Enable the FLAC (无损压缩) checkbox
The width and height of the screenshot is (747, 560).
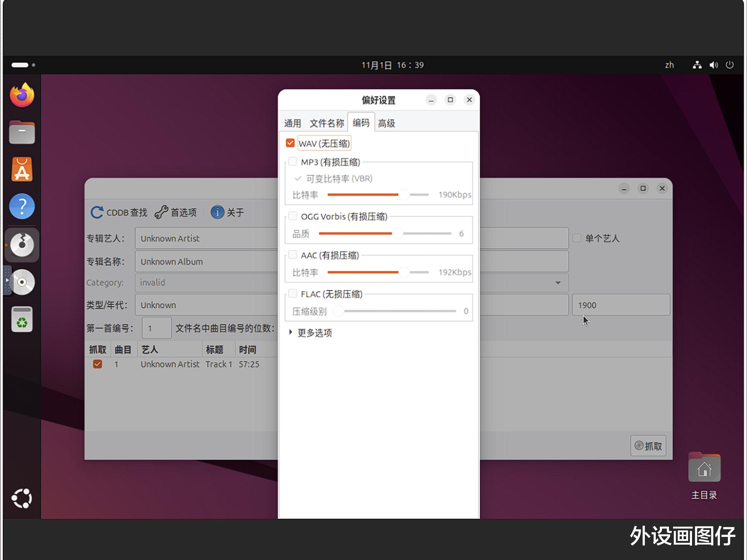pyautogui.click(x=293, y=294)
